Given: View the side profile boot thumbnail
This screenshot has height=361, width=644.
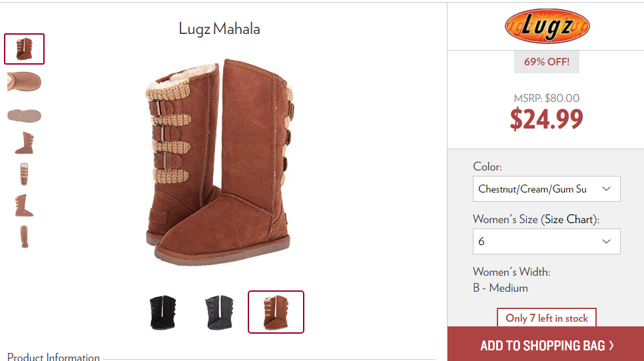Looking at the screenshot, I should [24, 143].
